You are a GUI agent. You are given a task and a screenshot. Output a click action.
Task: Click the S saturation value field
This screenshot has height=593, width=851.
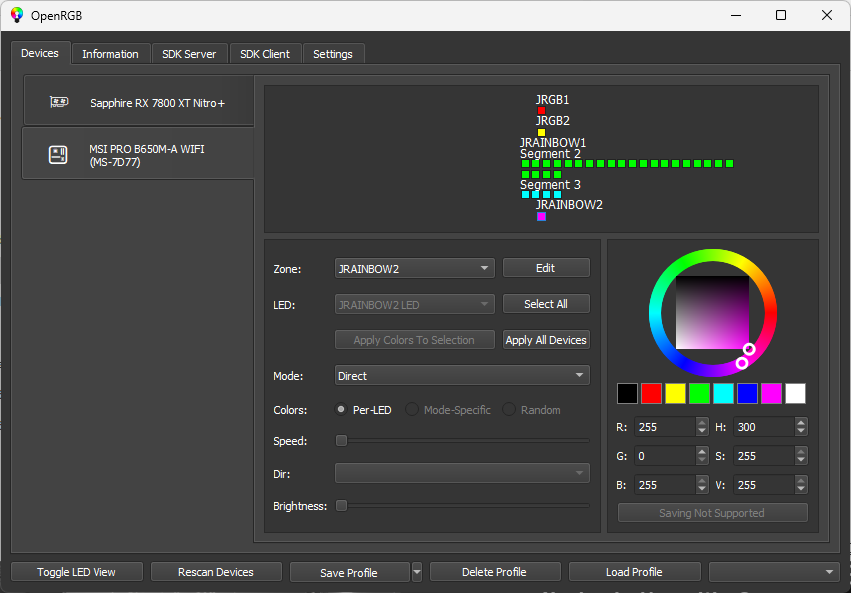click(764, 456)
